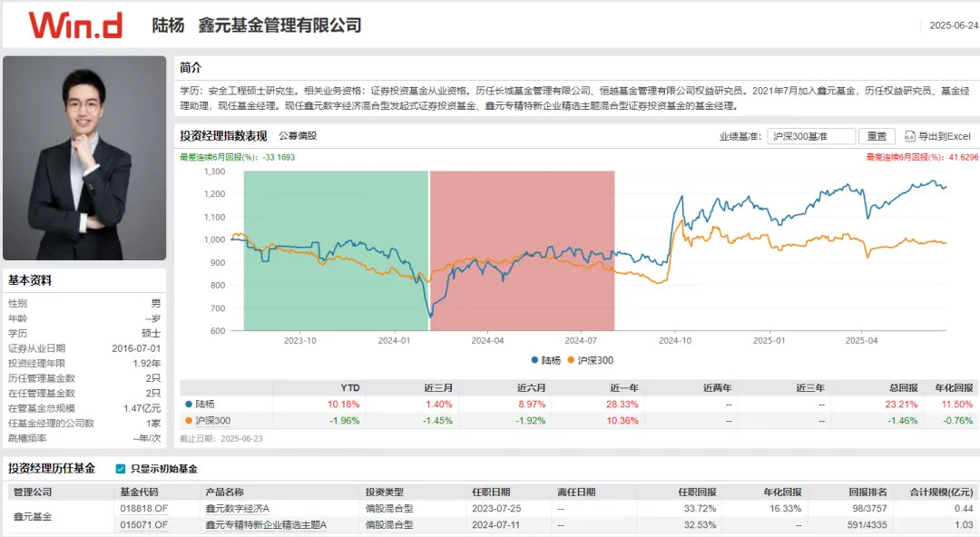Click 年化回报 header in performance table
Viewport: 980px width, 537px height.
pyautogui.click(x=955, y=387)
